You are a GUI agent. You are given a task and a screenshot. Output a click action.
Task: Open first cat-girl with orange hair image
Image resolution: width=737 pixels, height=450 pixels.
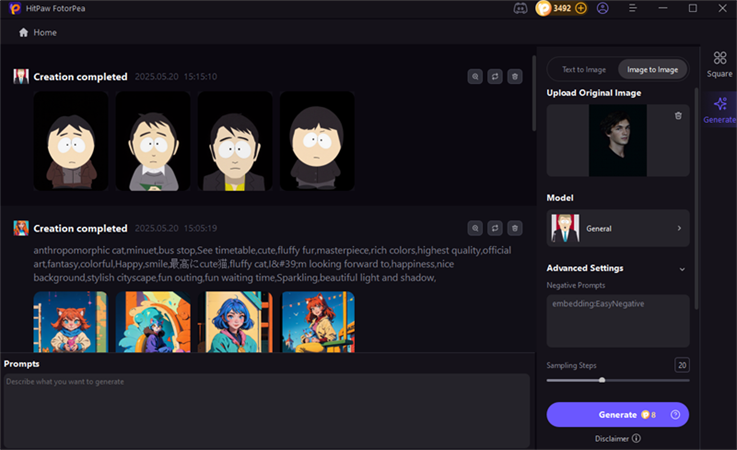(71, 322)
